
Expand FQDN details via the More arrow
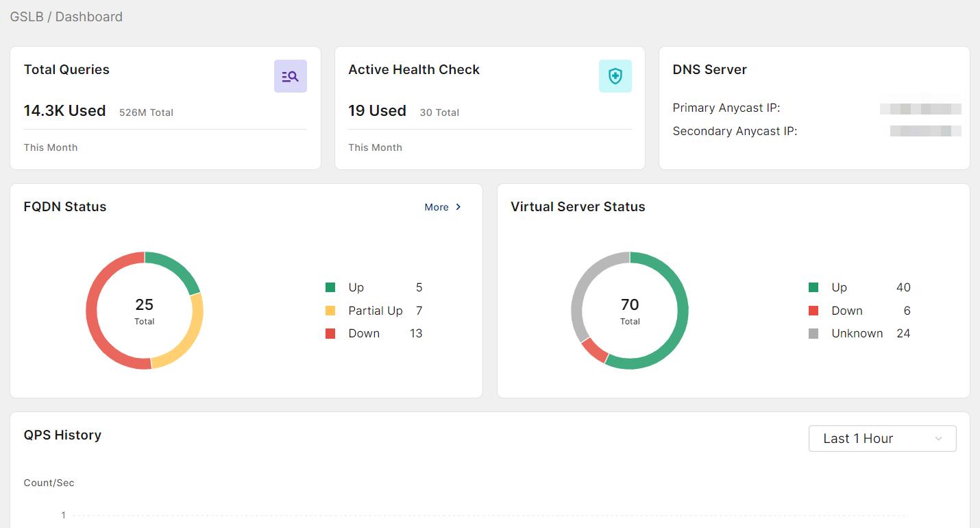tap(457, 206)
